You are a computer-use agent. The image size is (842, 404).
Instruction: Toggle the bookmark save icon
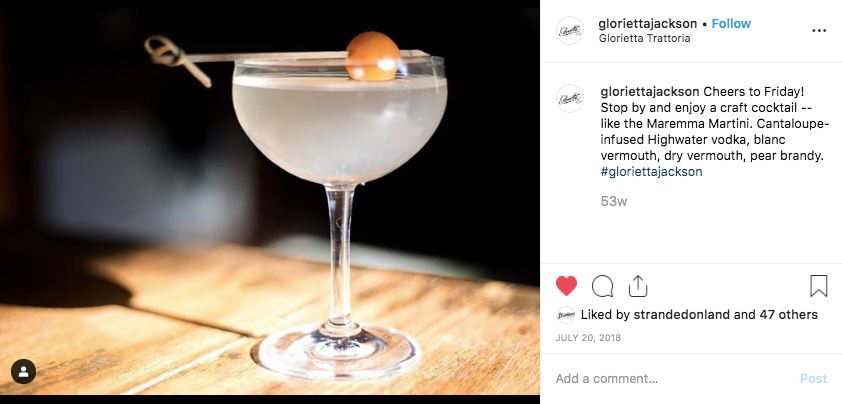818,286
